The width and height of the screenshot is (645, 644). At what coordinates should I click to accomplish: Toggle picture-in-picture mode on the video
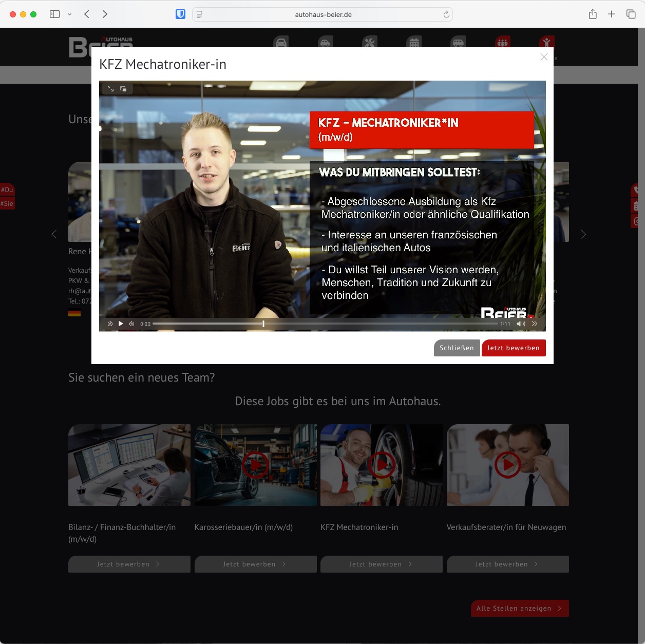(x=123, y=88)
